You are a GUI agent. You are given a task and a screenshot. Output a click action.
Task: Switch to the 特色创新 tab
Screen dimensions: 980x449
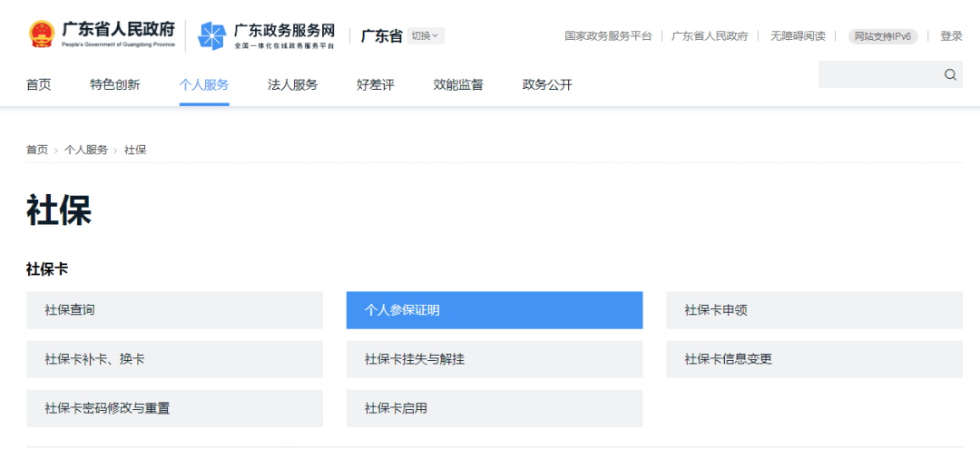click(x=115, y=85)
